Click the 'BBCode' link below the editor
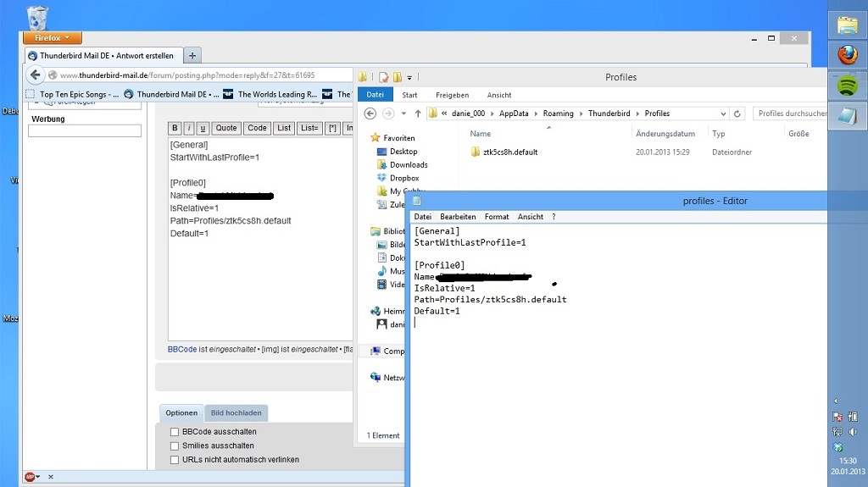Image resolution: width=868 pixels, height=487 pixels. coord(181,349)
